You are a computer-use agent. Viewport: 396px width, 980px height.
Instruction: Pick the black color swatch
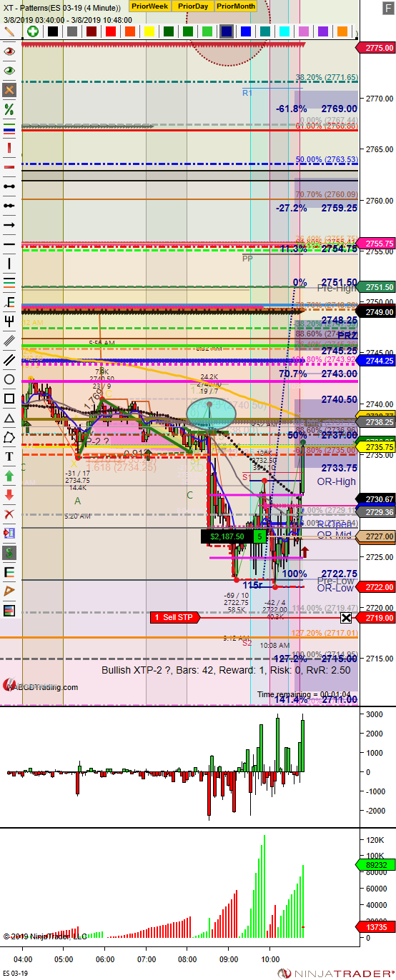click(52, 31)
